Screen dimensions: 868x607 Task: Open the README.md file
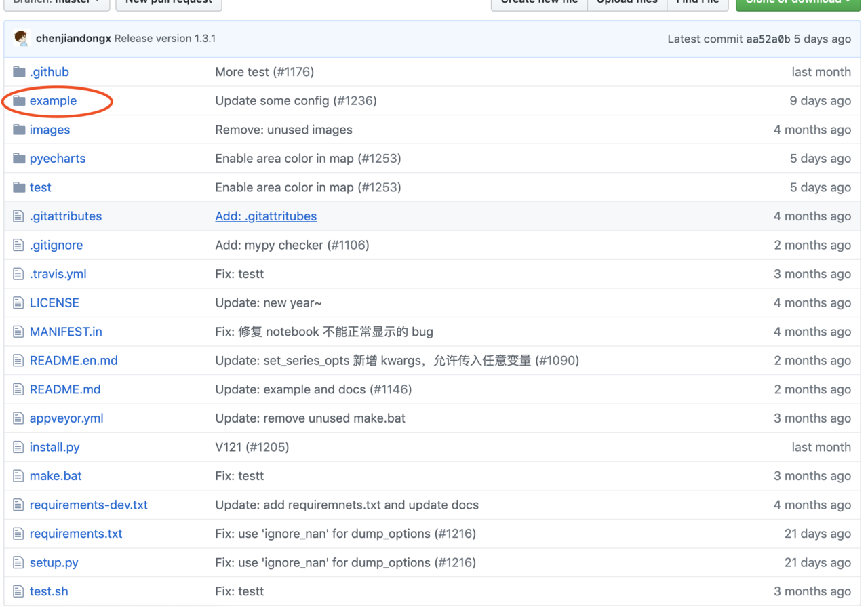[65, 389]
